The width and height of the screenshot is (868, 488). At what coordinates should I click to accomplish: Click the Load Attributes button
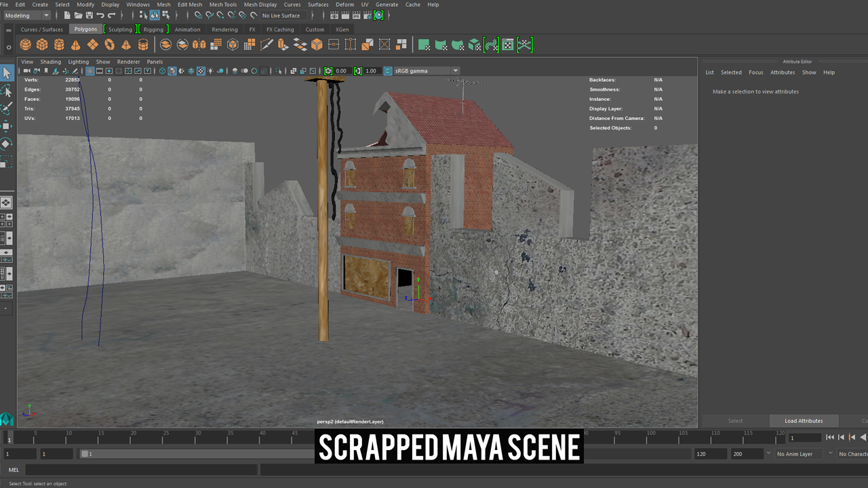(x=804, y=421)
